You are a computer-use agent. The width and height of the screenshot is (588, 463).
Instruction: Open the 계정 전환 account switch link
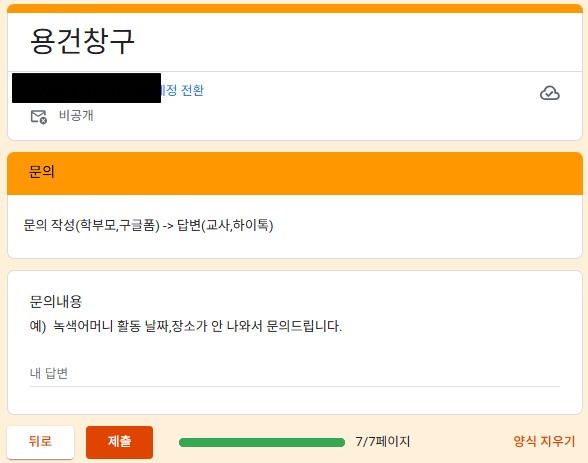(182, 90)
